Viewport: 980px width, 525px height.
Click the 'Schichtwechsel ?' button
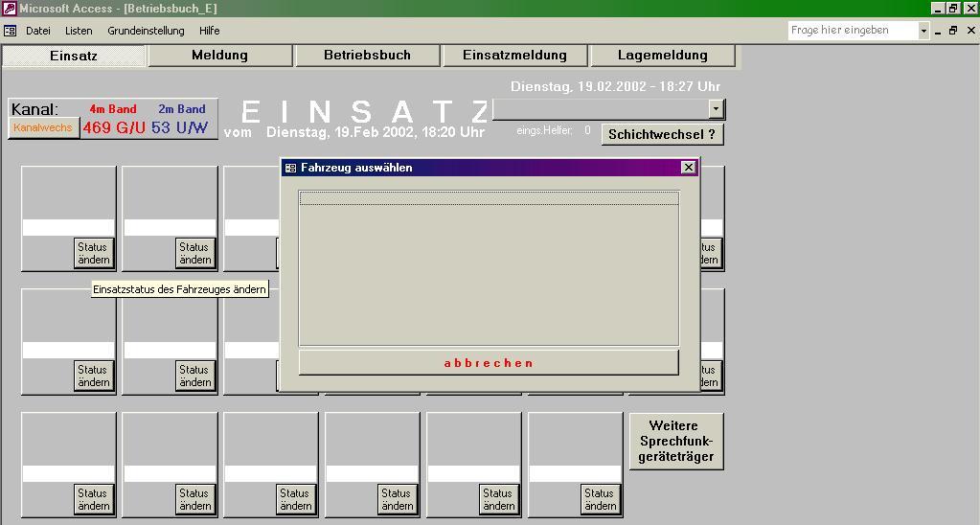point(662,134)
